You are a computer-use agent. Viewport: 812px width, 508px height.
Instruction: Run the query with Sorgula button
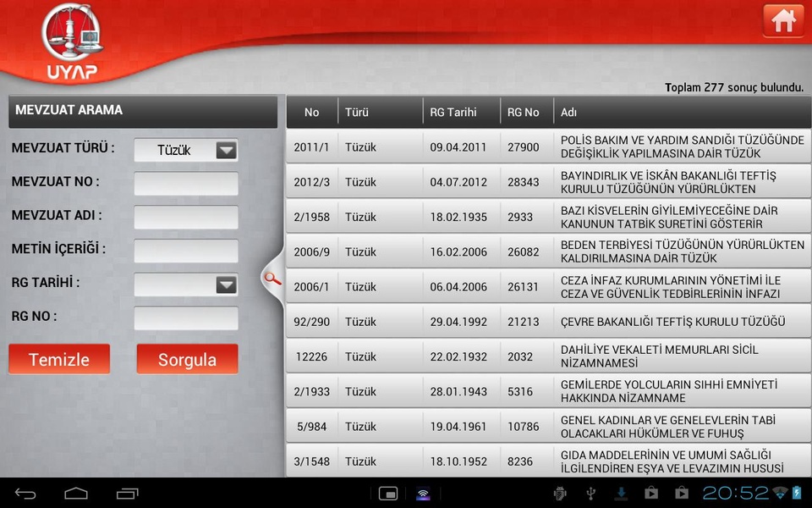(x=187, y=359)
